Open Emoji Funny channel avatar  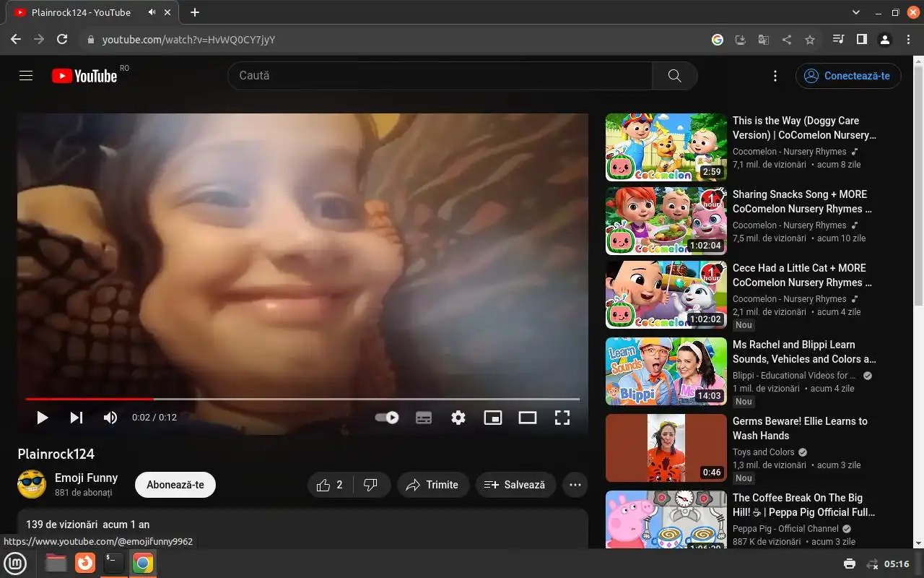click(x=32, y=484)
